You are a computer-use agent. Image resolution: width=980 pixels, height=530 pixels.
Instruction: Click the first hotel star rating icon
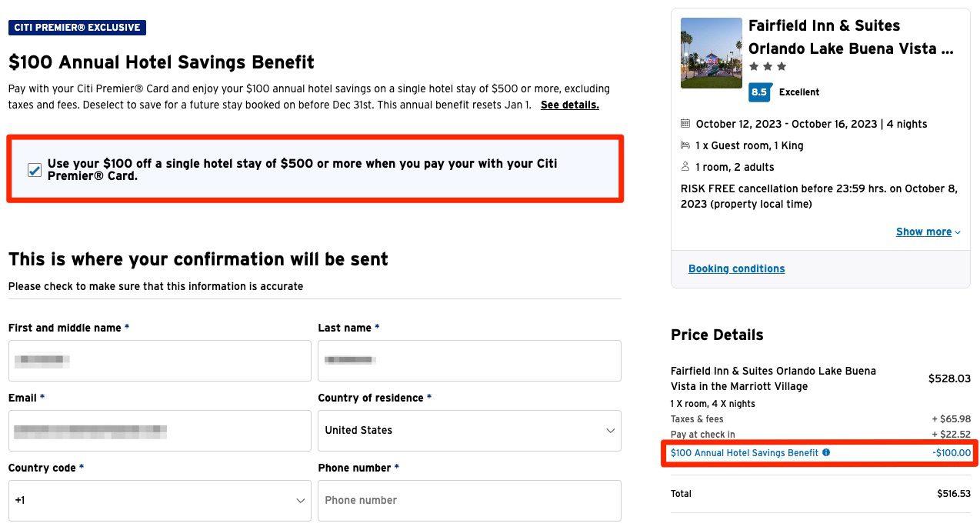coord(752,66)
